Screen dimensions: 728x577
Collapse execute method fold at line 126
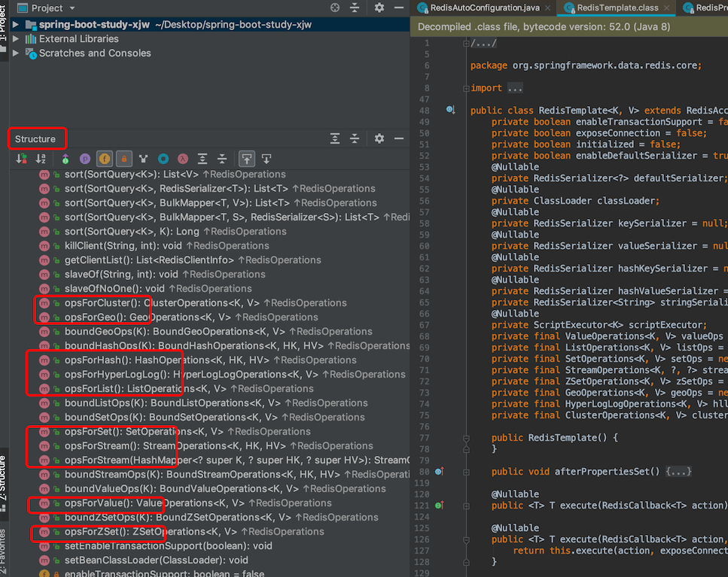tap(466, 539)
